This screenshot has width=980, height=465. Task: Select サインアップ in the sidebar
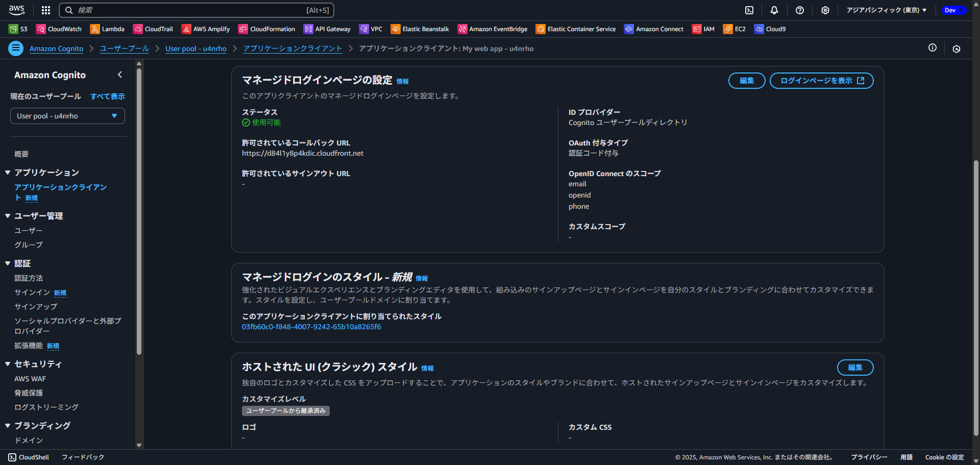point(36,307)
